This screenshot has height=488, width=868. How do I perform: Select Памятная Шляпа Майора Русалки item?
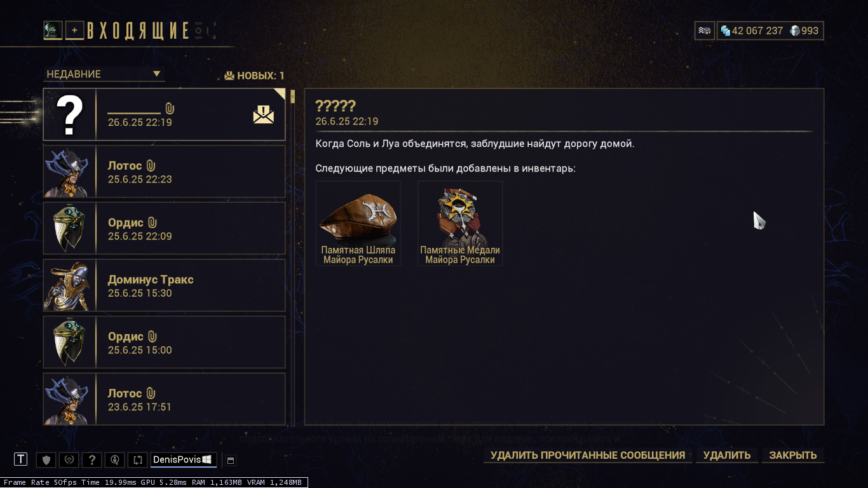[x=358, y=223]
